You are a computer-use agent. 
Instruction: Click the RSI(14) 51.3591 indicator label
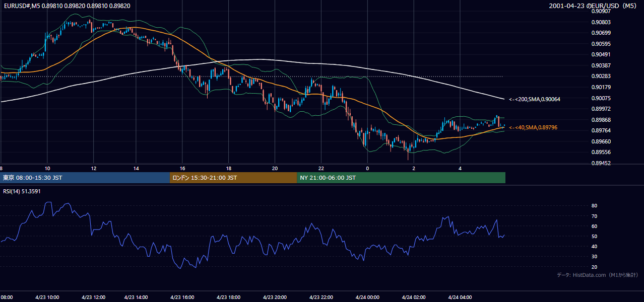tap(22, 191)
